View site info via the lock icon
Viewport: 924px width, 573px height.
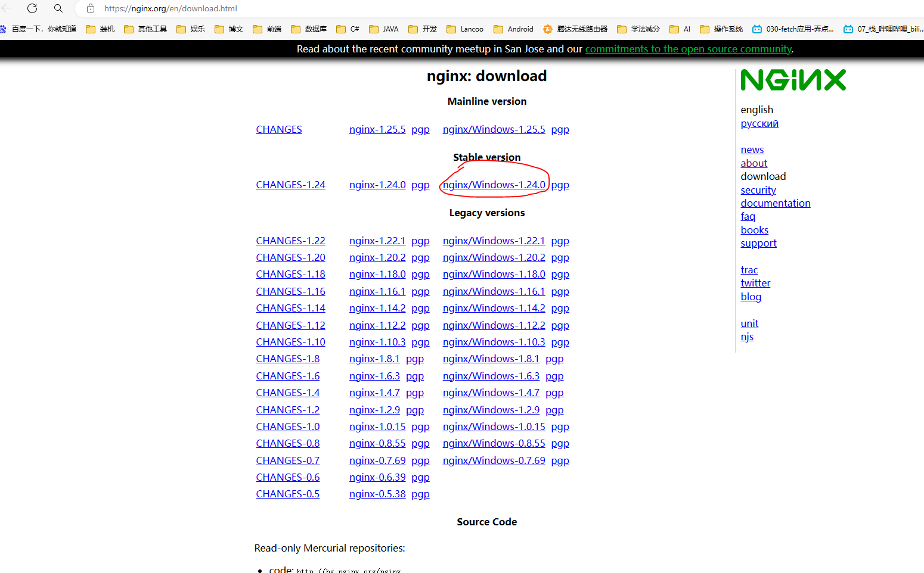pos(91,8)
